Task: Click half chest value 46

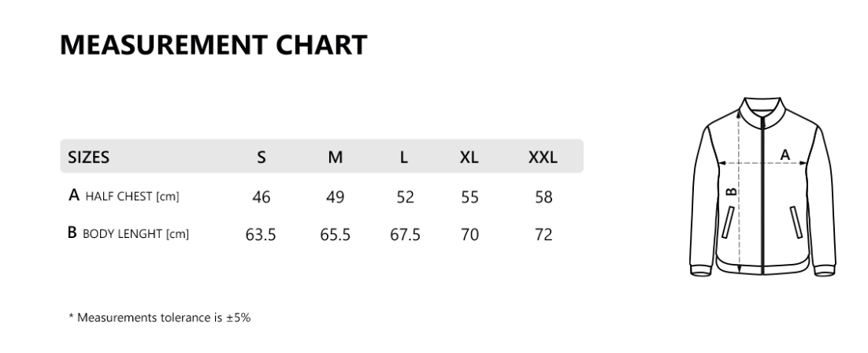Action: tap(262, 197)
